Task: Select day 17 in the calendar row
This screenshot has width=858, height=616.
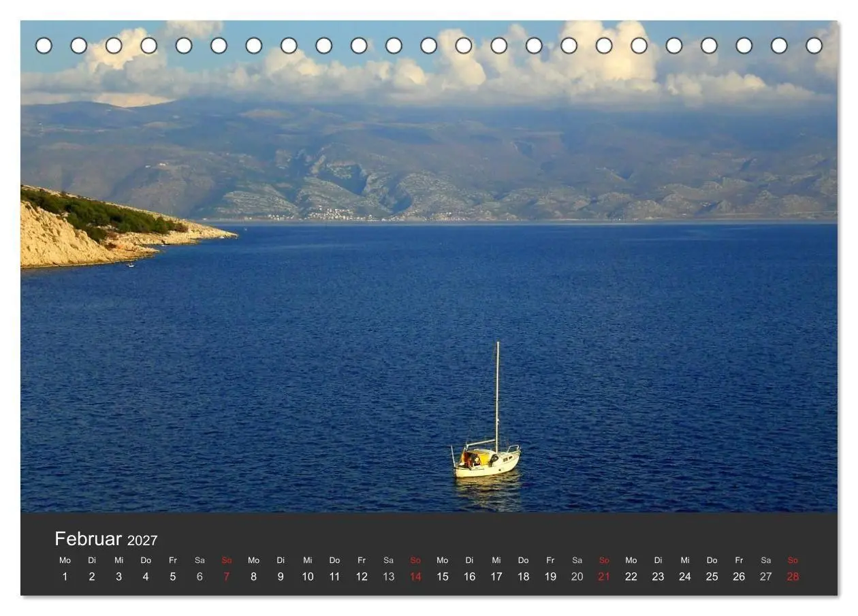Action: [496, 577]
